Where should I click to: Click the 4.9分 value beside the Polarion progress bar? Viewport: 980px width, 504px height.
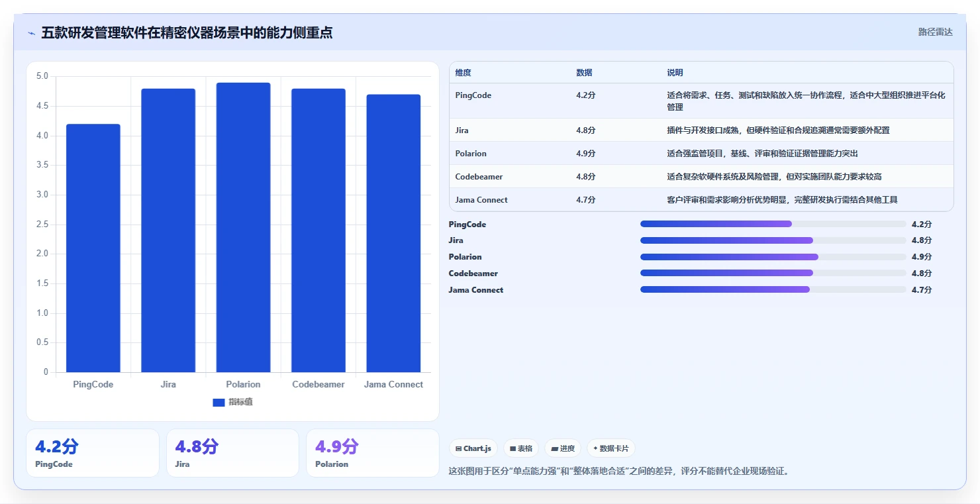[922, 257]
